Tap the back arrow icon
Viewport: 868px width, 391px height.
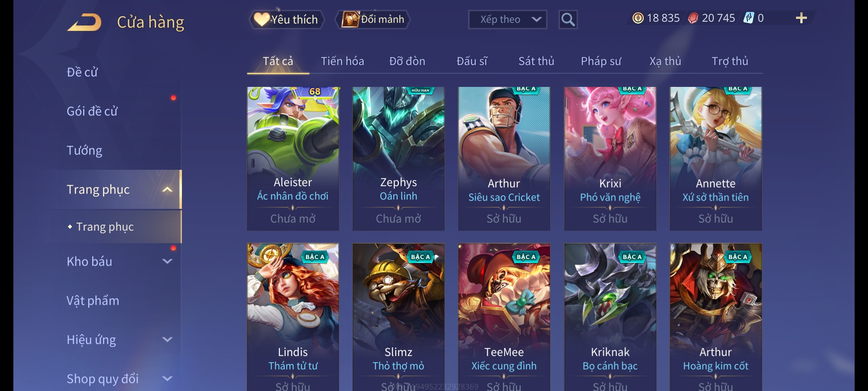[84, 22]
